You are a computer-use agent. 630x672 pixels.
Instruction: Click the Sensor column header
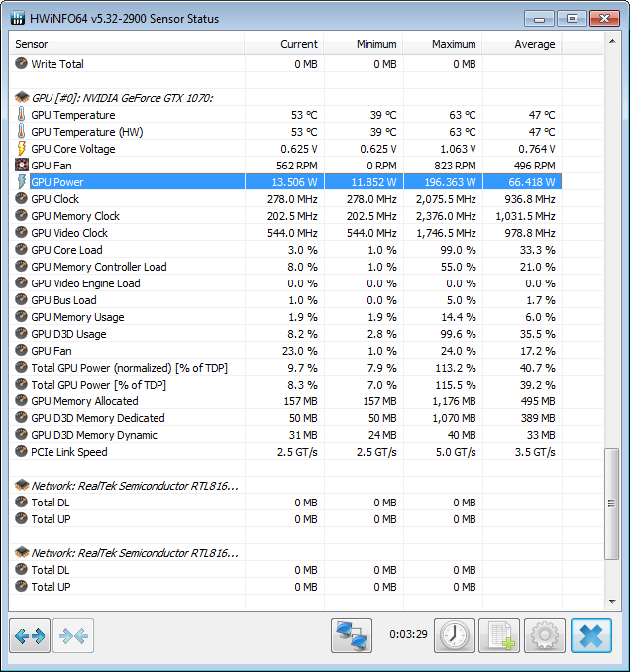tap(127, 44)
